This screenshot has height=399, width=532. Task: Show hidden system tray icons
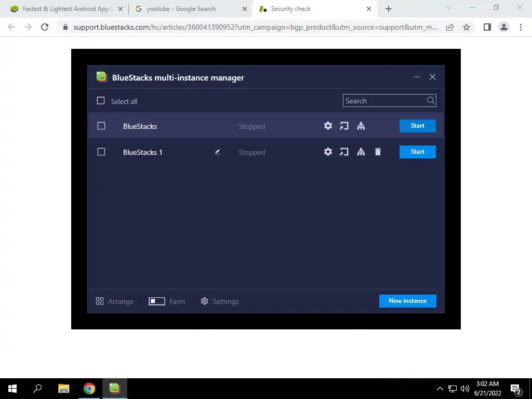[x=440, y=389]
